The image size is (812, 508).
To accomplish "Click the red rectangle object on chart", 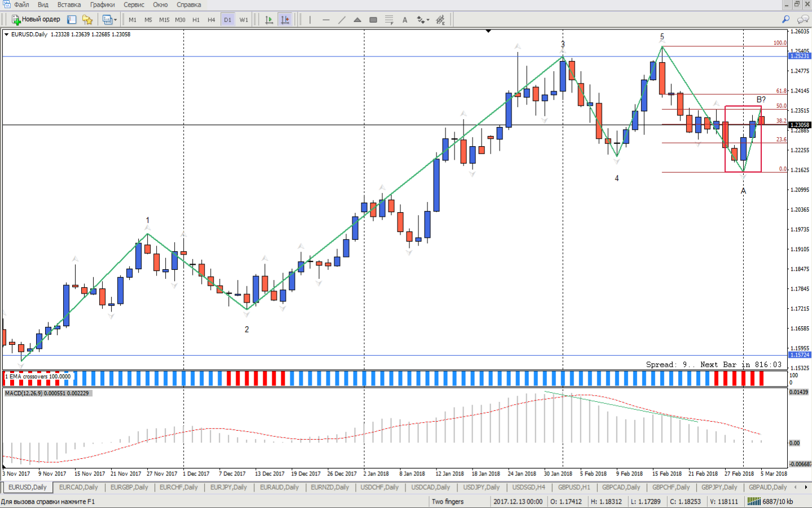I will click(x=743, y=139).
